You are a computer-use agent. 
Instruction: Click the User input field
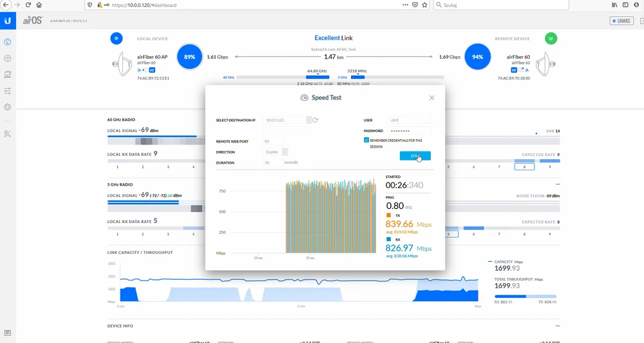coord(410,120)
